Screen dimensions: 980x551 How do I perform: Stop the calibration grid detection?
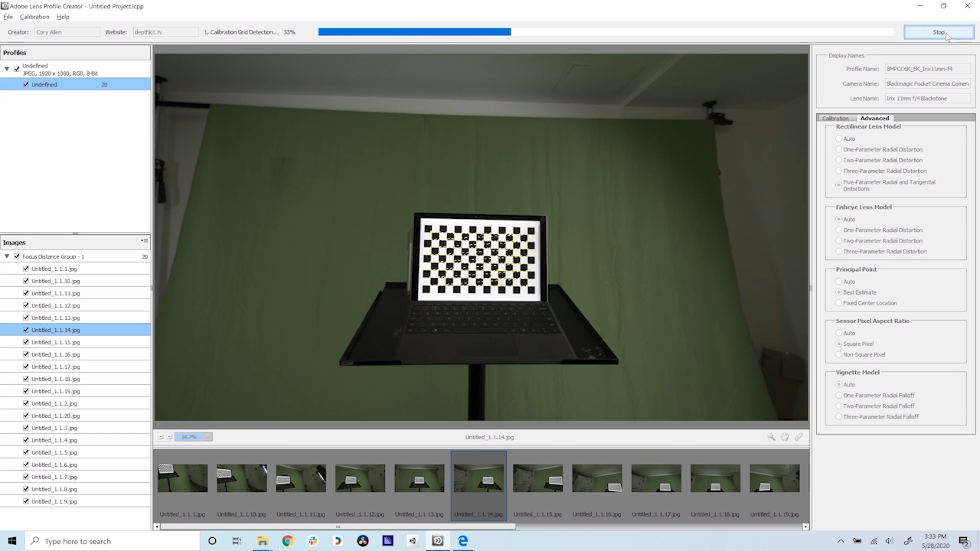coord(938,31)
